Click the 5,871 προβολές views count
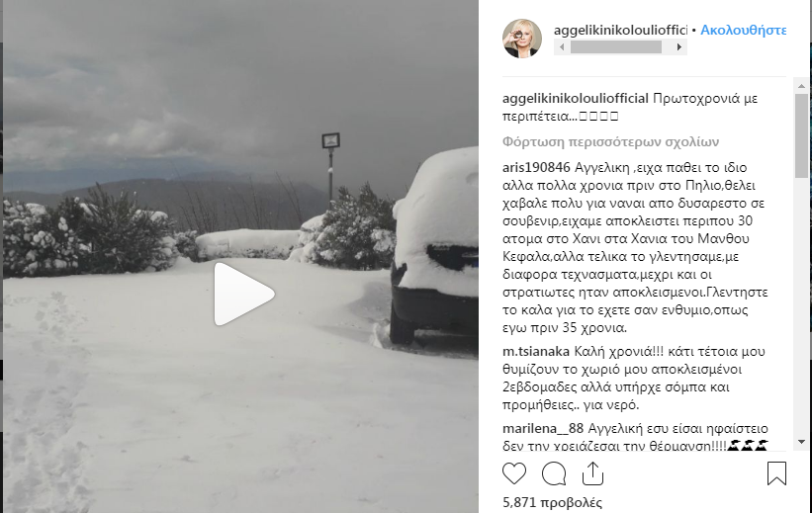The width and height of the screenshot is (812, 513). pyautogui.click(x=552, y=502)
